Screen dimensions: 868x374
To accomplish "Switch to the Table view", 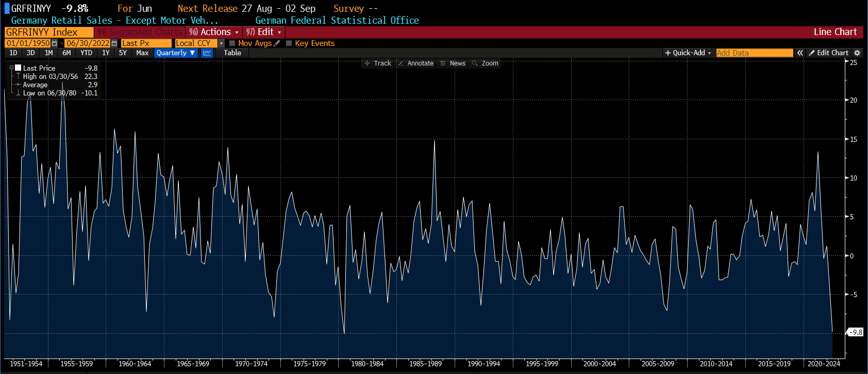I will click(232, 53).
